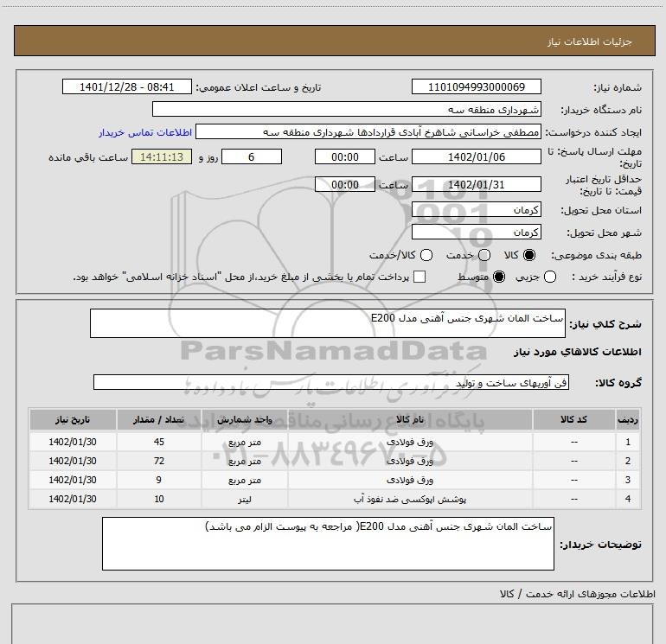The height and width of the screenshot is (644, 666).
Task: Choose the متوسط purchase type radio
Action: [x=499, y=277]
